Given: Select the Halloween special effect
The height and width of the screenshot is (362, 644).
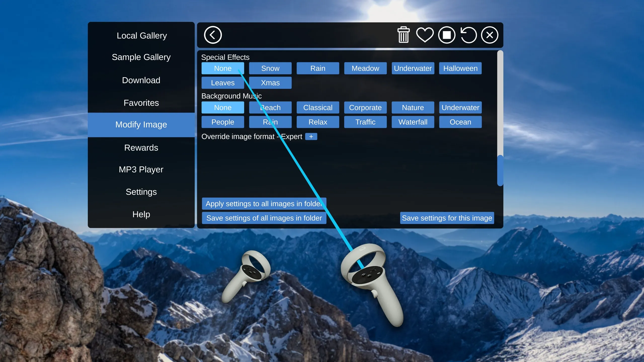Looking at the screenshot, I should coord(460,68).
